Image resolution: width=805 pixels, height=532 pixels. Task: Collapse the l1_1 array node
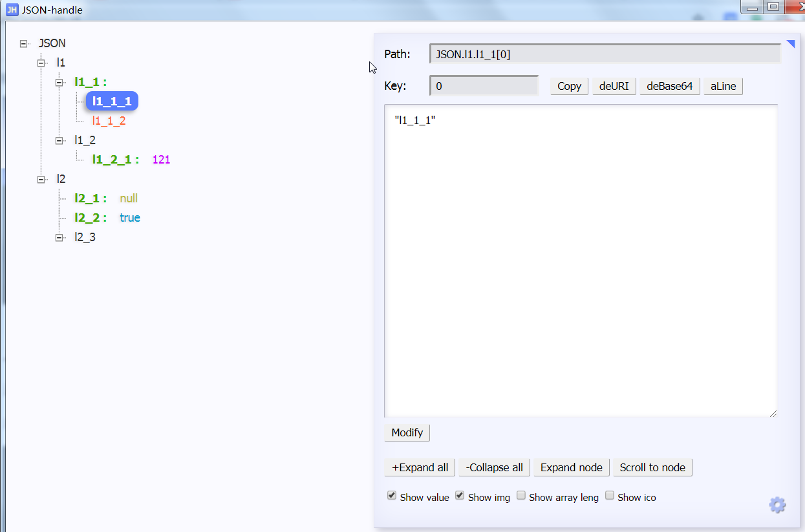tap(59, 82)
